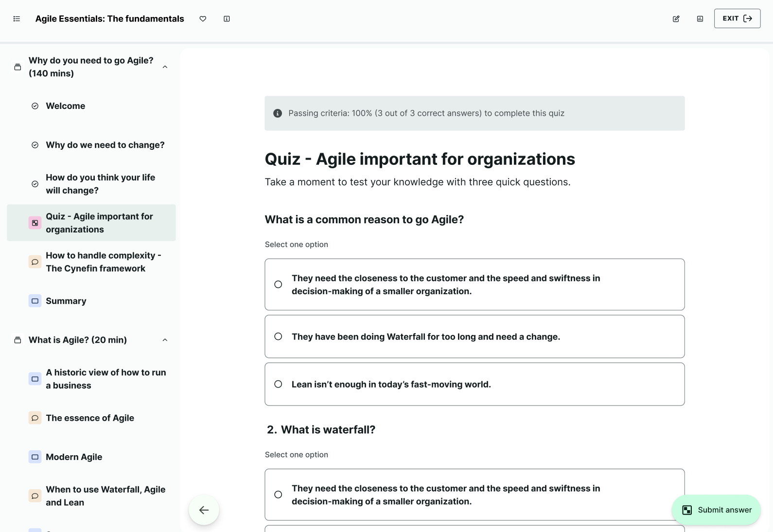
Task: Click the info icon in passing criteria banner
Action: point(278,113)
